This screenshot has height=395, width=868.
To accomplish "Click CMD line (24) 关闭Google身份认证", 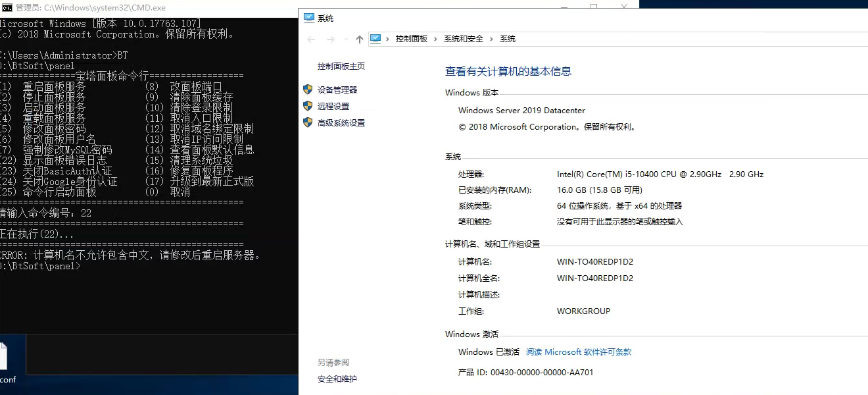I will coord(59,181).
